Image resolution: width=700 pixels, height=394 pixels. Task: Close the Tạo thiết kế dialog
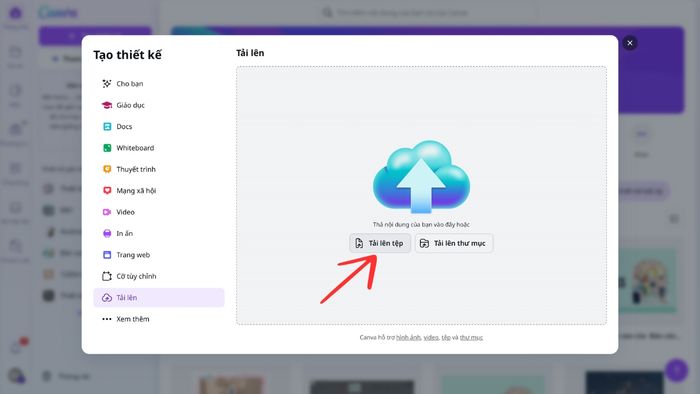click(x=630, y=43)
